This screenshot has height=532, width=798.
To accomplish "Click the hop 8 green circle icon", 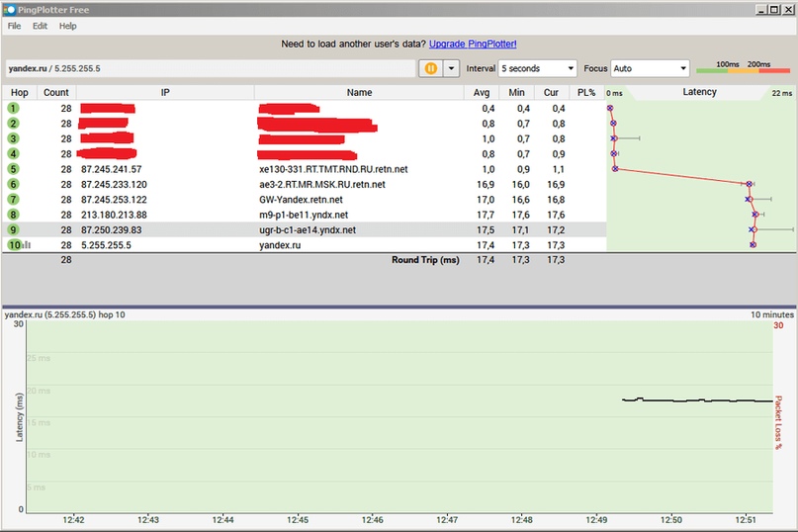I will point(14,215).
